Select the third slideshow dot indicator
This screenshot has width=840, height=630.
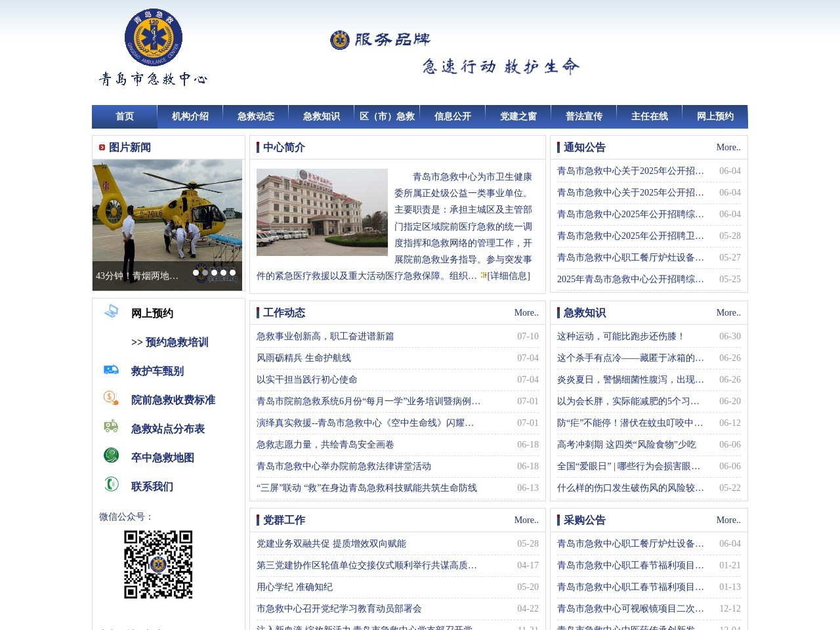coord(214,272)
